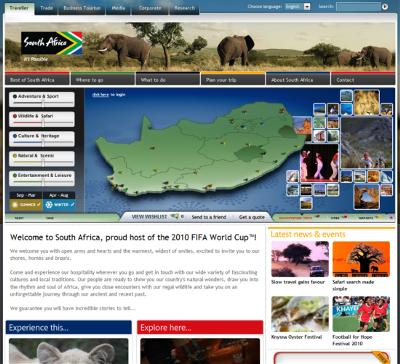Click the sun icon on the Summer button
Screen dimensions: 400x364
pos(15,204)
